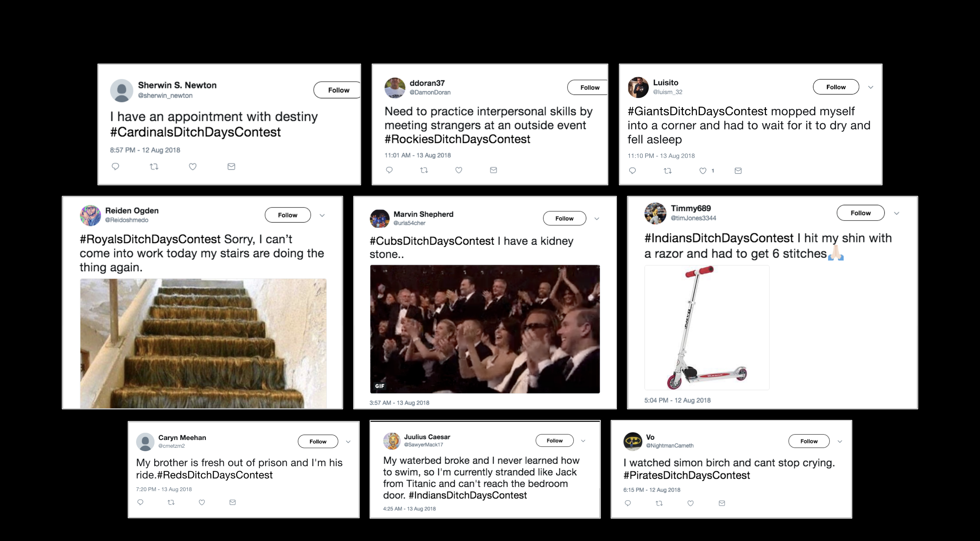Screen dimensions: 980x541
Task: Reply to Sherwin S. Newton's tweet
Action: coord(116,167)
